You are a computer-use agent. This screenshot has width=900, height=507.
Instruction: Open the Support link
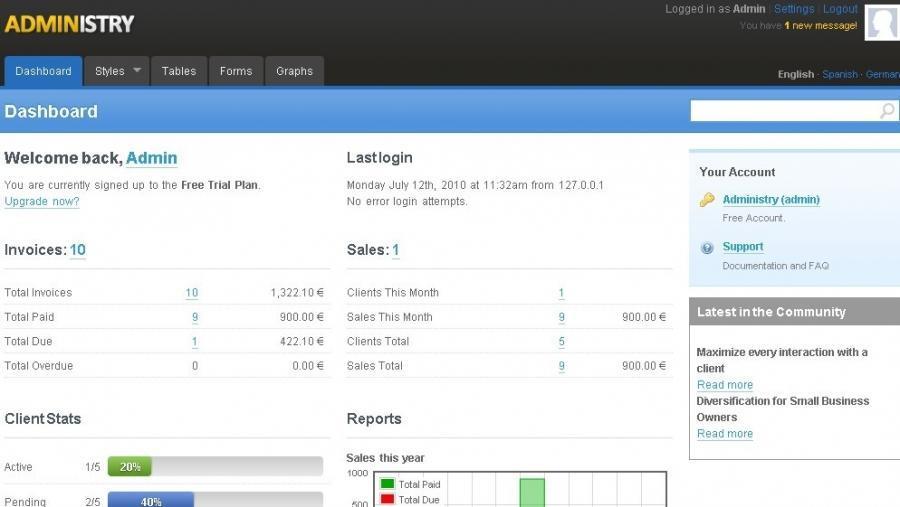pos(743,246)
